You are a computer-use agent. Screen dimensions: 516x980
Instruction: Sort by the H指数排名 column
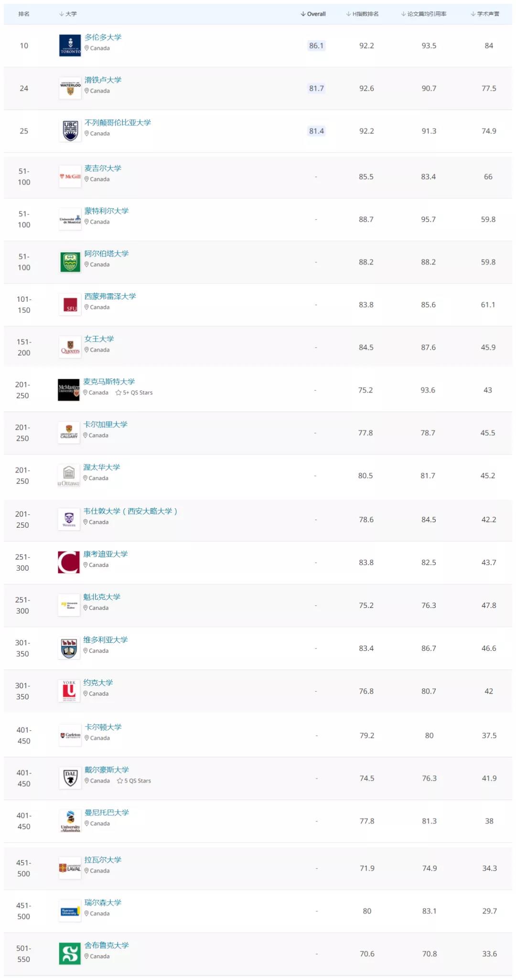[x=363, y=14]
